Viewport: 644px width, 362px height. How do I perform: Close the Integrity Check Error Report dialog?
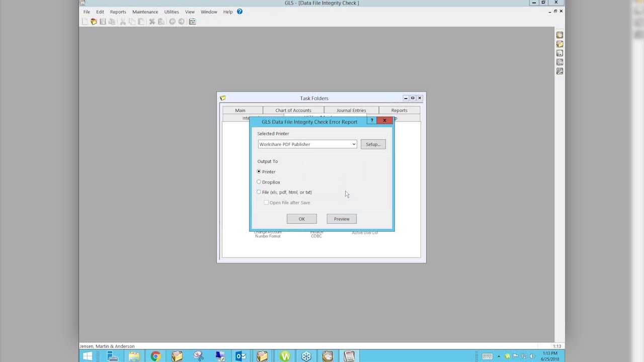384,121
